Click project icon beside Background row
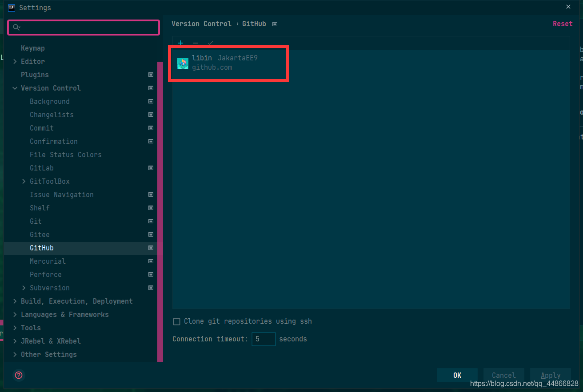The height and width of the screenshot is (392, 583). tap(151, 101)
